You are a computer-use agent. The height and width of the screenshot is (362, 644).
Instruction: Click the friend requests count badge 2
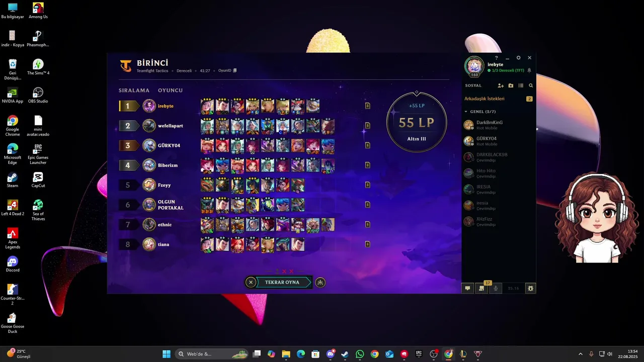(x=529, y=99)
